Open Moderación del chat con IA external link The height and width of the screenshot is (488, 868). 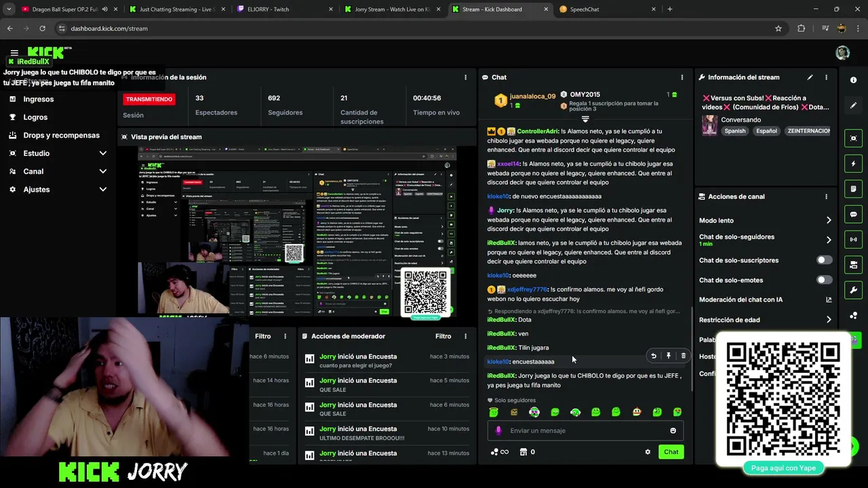tap(829, 300)
